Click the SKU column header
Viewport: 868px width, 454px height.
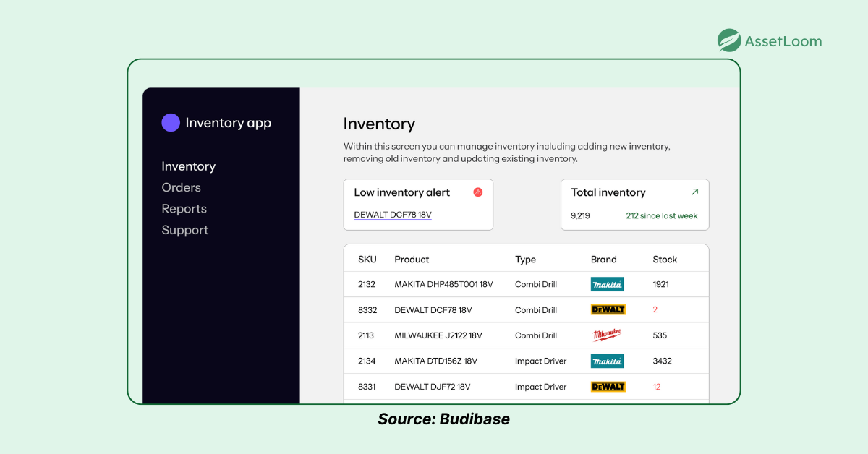[x=366, y=259]
